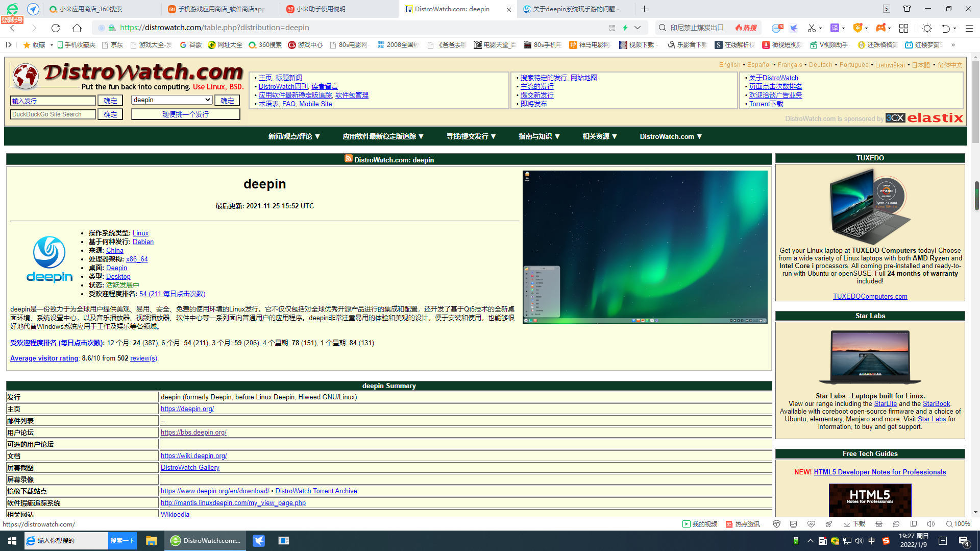Show more bookmarks with the overflow chevron
The width and height of the screenshot is (980, 551).
953,45
